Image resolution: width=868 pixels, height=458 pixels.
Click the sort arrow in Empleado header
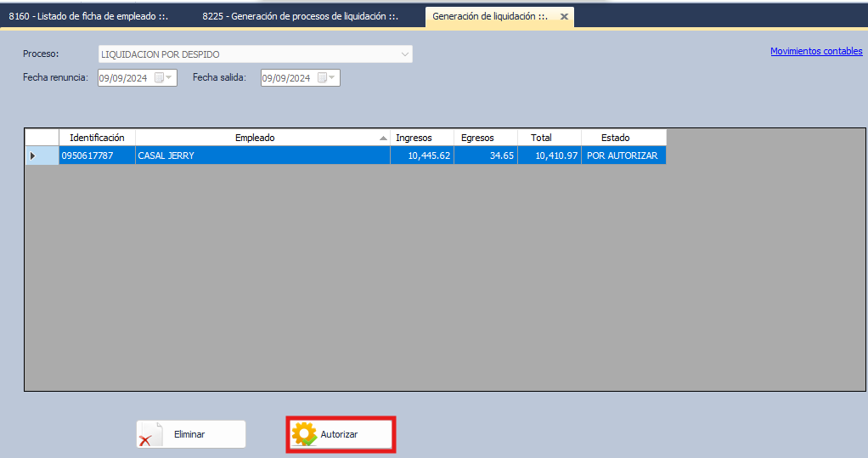(383, 138)
